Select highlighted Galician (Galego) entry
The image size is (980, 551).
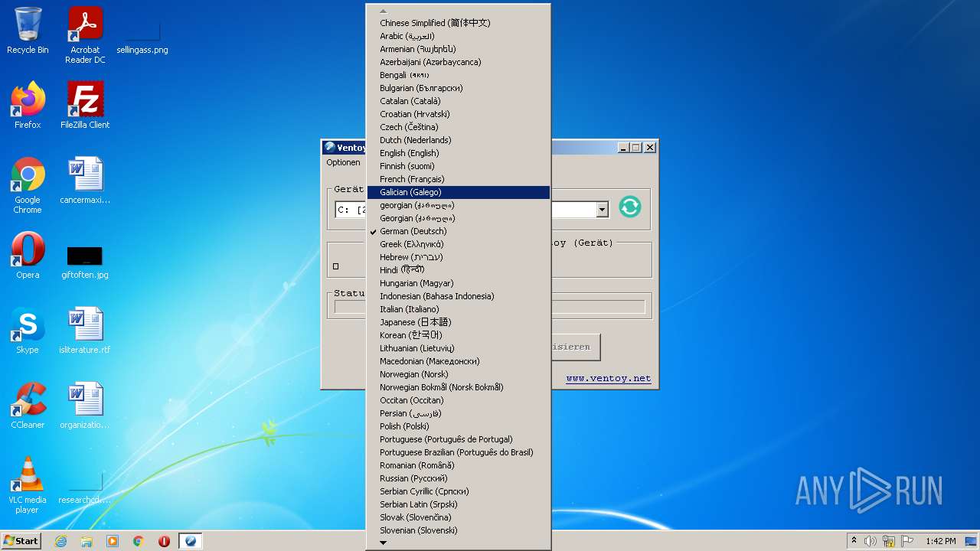[459, 192]
